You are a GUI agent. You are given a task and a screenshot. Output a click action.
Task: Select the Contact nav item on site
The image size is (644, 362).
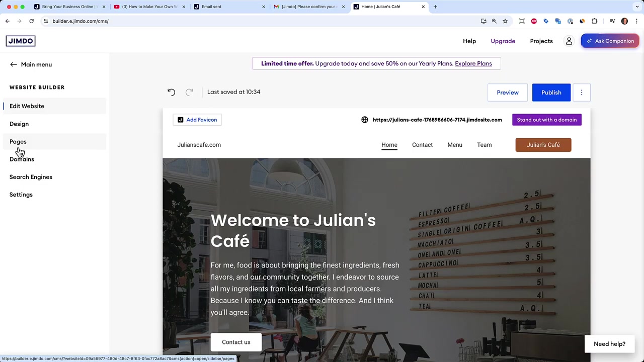[422, 145]
